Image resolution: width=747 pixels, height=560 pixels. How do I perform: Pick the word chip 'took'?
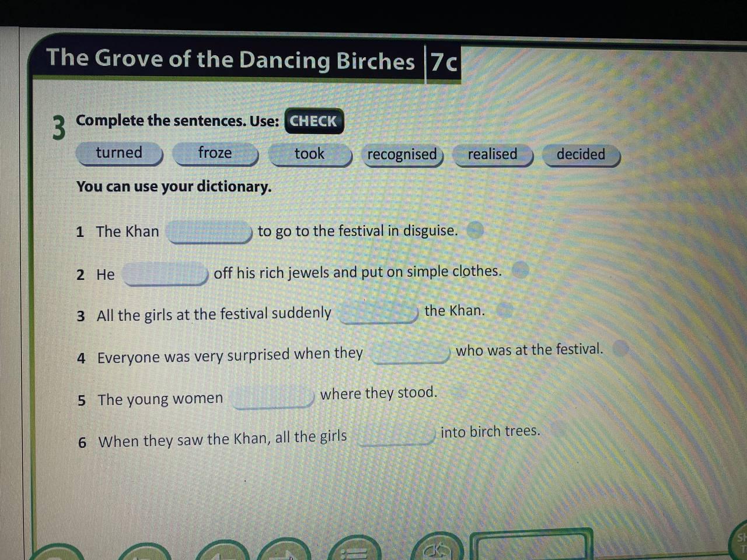pos(309,155)
